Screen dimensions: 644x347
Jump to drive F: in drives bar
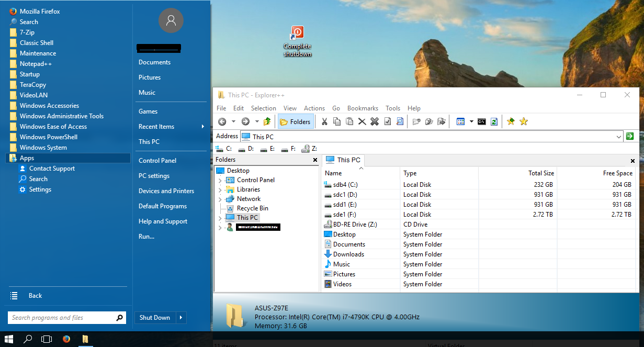click(x=289, y=149)
